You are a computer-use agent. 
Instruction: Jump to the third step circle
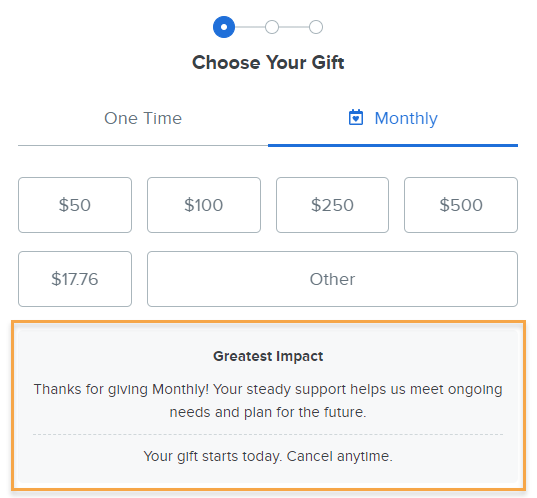point(316,27)
